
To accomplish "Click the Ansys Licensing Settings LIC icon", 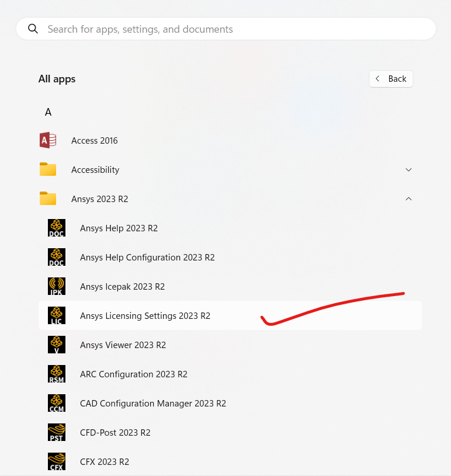I will tap(56, 315).
